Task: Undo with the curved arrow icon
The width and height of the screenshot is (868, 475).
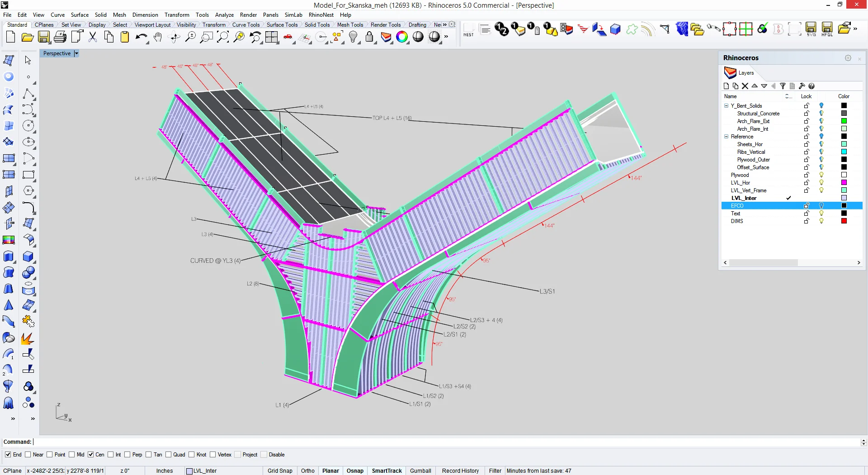Action: point(142,37)
